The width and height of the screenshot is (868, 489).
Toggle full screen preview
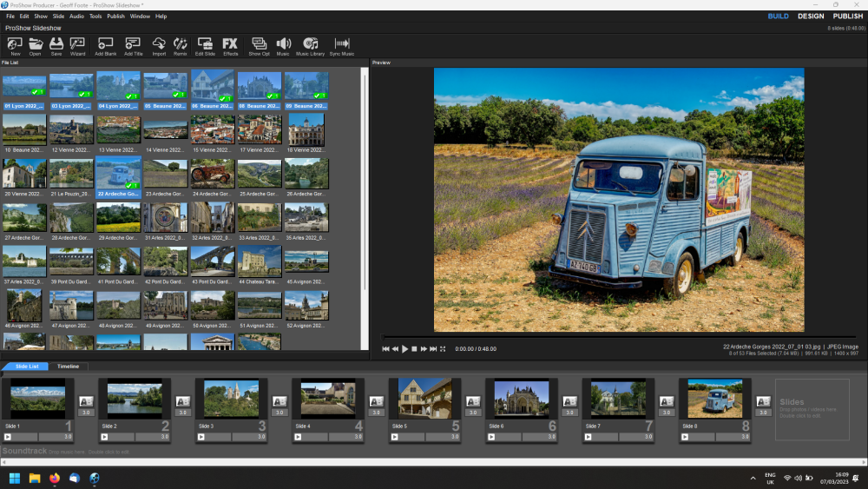click(443, 348)
